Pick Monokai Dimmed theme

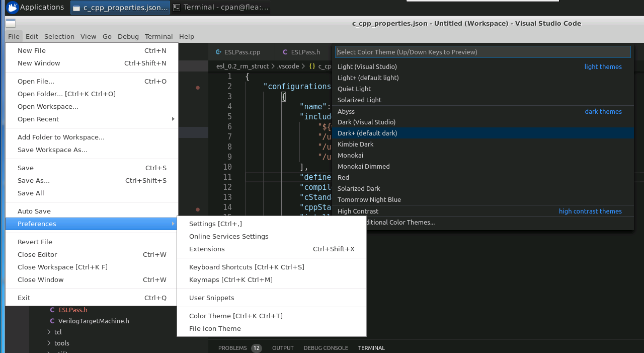483,166
